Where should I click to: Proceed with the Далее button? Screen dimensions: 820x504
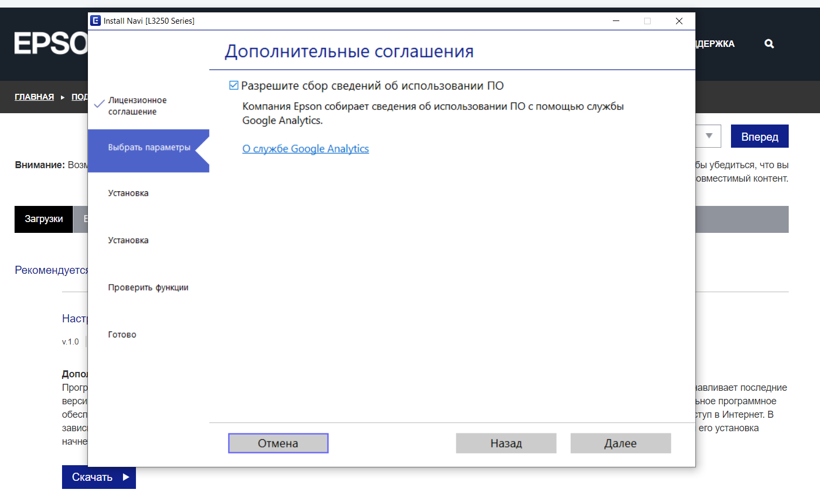tap(620, 443)
